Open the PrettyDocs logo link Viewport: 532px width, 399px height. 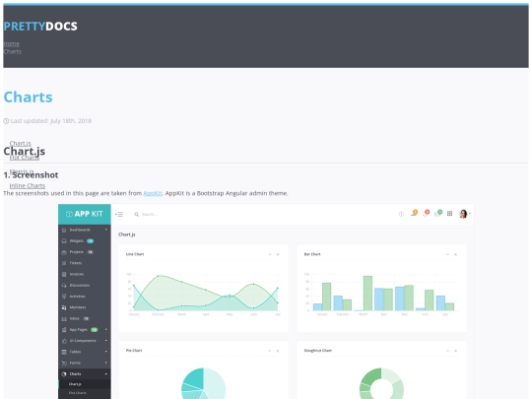[x=40, y=27]
